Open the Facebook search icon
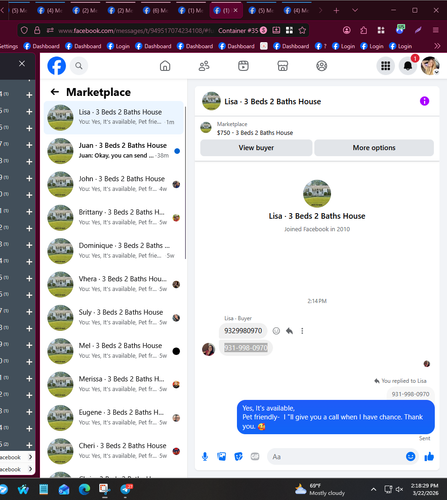 pyautogui.click(x=79, y=66)
